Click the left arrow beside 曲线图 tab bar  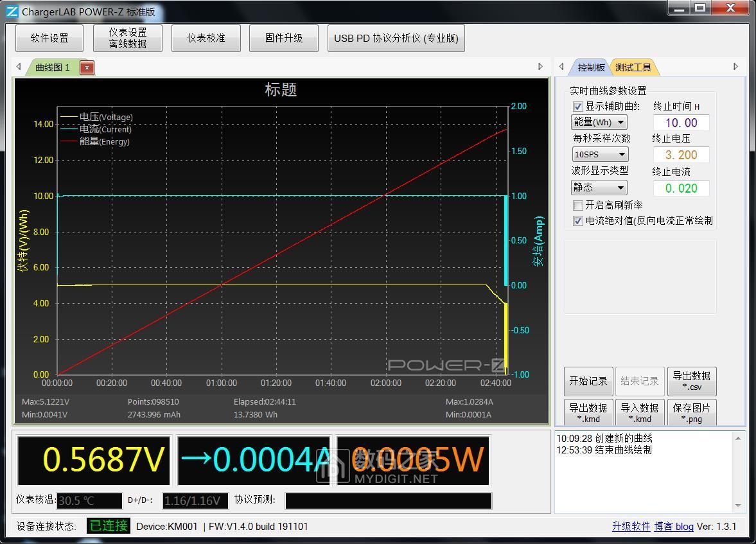point(19,66)
